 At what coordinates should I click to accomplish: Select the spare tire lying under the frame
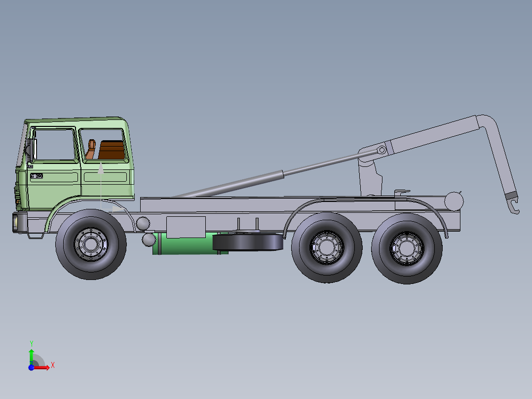click(x=248, y=241)
